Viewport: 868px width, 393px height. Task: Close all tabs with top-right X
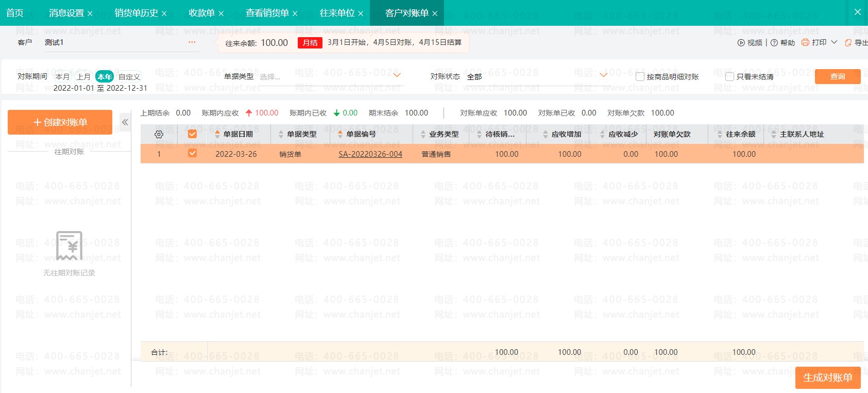point(858,12)
